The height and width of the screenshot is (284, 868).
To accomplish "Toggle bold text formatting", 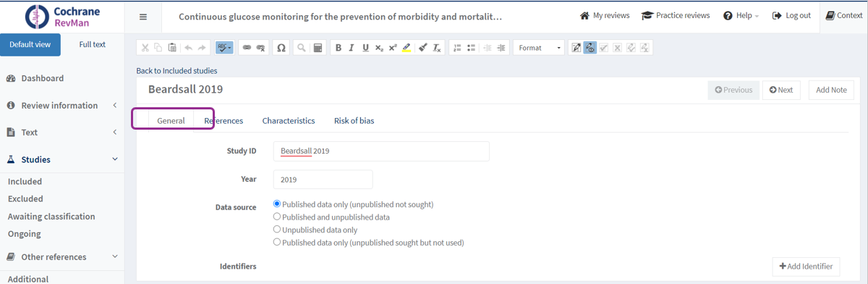I will [338, 48].
